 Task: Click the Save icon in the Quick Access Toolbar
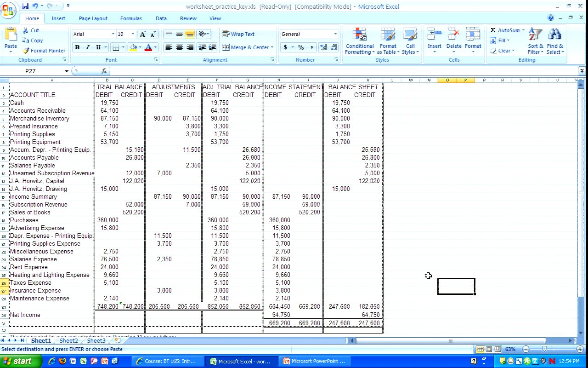pos(25,6)
